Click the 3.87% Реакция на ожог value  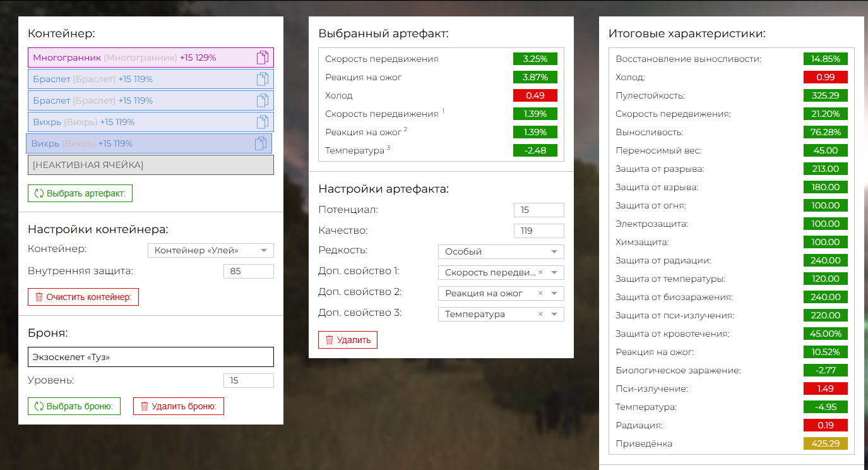pos(535,77)
